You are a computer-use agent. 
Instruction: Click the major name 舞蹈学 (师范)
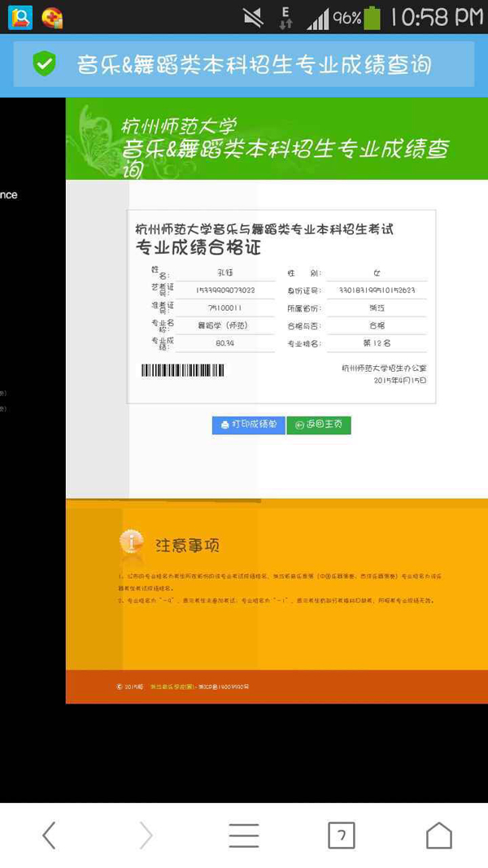pyautogui.click(x=222, y=325)
